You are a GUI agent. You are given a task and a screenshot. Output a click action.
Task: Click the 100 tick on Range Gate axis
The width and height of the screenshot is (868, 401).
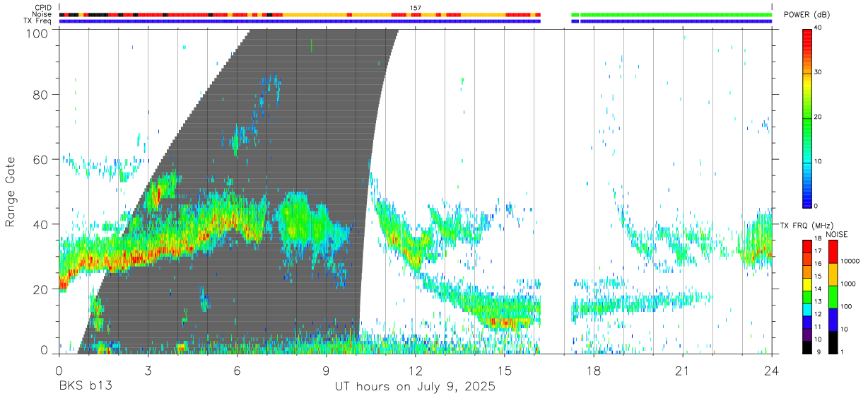(38, 34)
